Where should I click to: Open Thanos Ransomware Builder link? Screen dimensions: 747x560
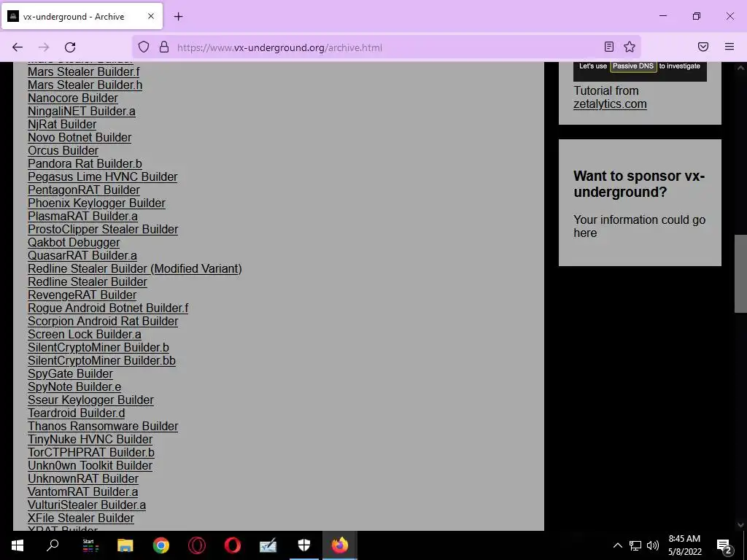tap(103, 427)
